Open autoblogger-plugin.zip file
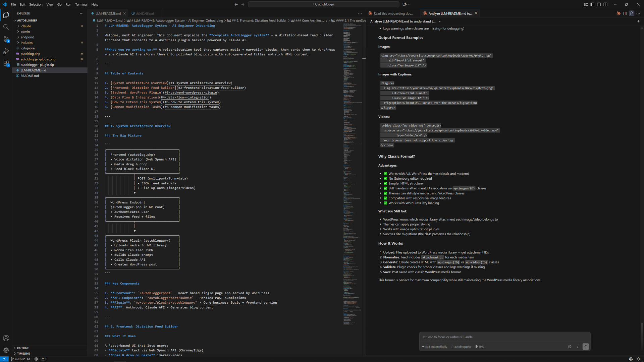 (x=50, y=65)
